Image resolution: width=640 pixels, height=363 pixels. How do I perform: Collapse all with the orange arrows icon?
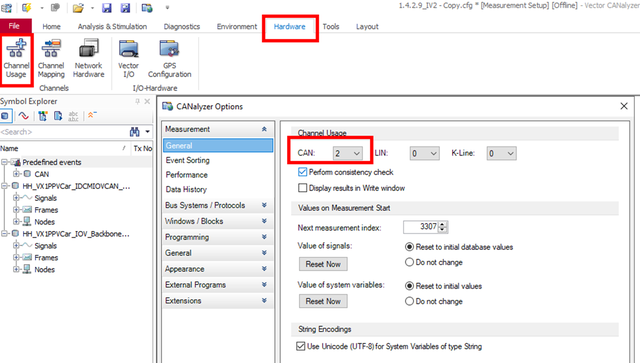92,115
